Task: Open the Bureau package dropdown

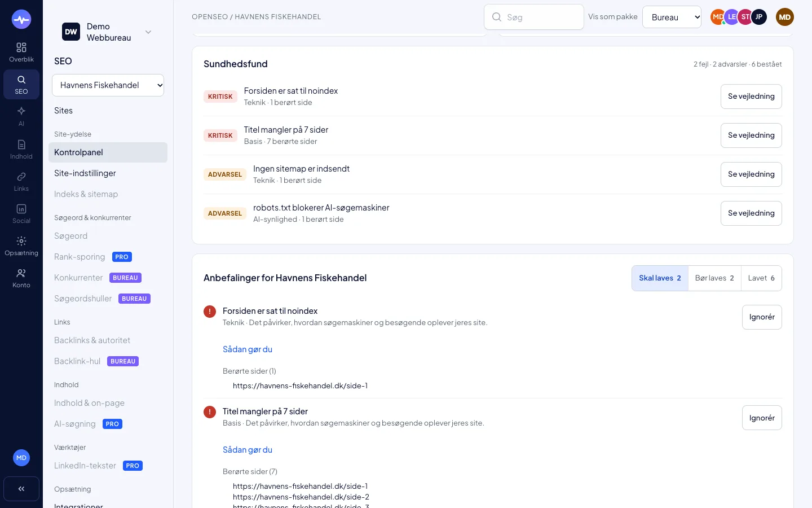Action: (x=672, y=17)
